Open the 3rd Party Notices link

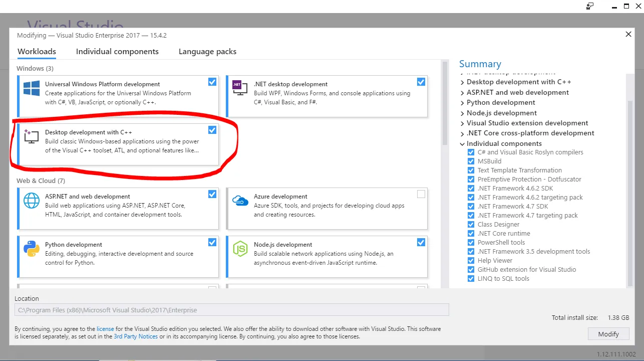point(136,336)
